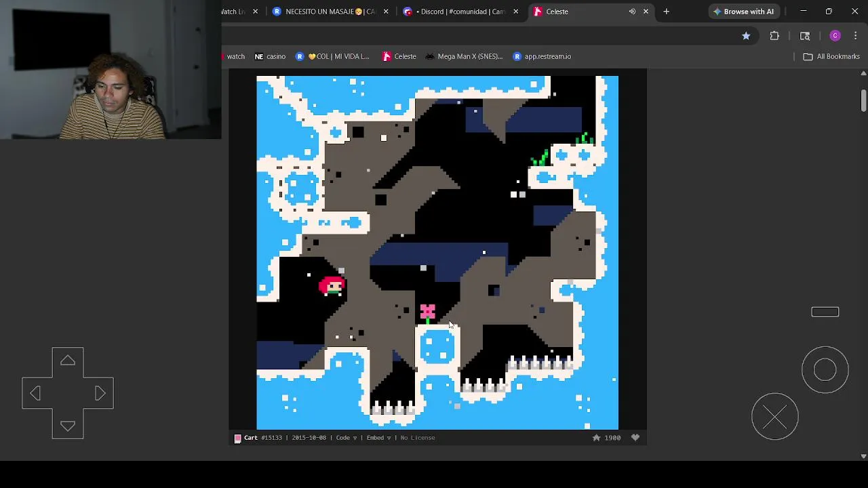Open the watch bookmark

point(233,56)
